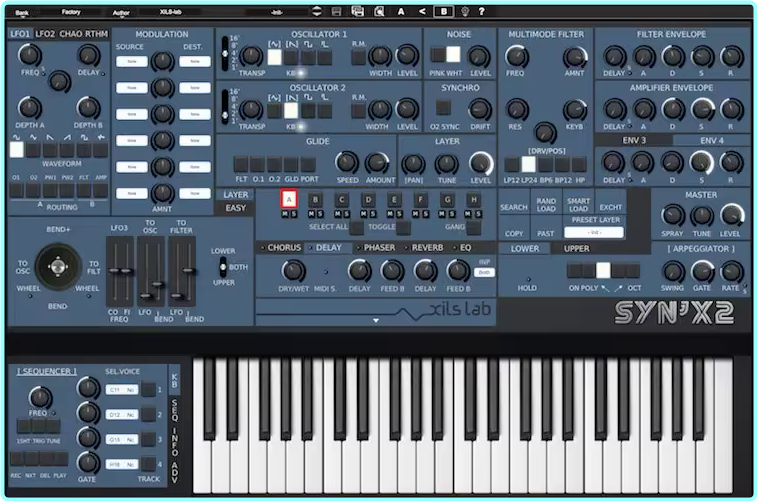Open the last modulation SOURCE dropdown

point(132,194)
